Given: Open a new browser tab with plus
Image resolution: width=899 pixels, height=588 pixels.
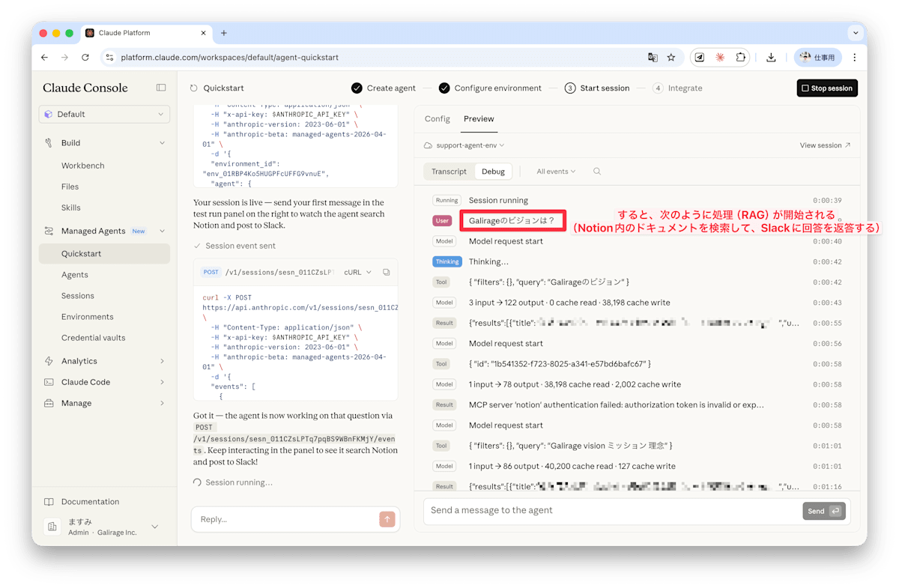Looking at the screenshot, I should [x=224, y=33].
